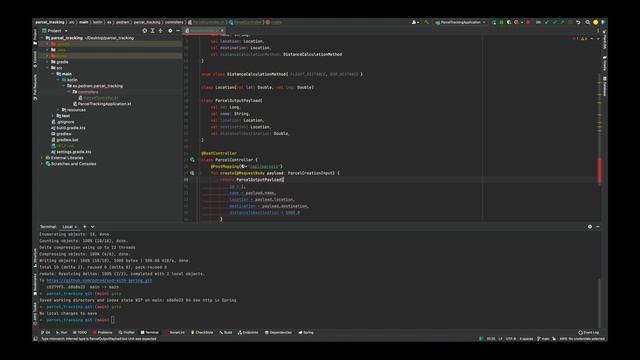This screenshot has height=360, width=640.
Task: Click the Run button for ParcelTrackingApplication
Action: coord(494,22)
